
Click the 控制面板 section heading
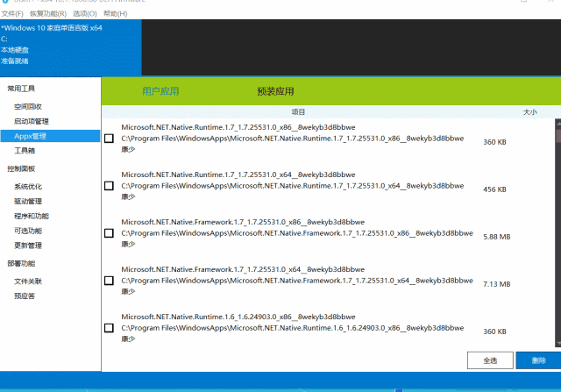(x=21, y=168)
